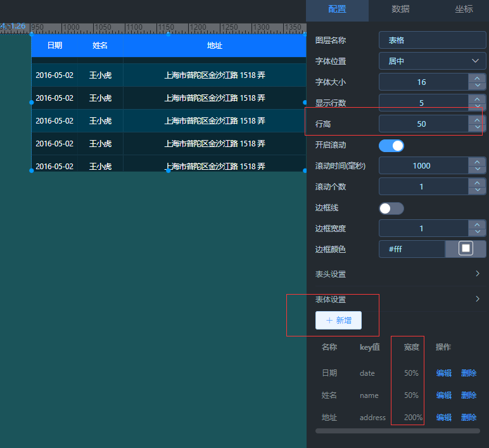Click the 新增 button to add column
Screen dimensions: 489x448
point(338,321)
